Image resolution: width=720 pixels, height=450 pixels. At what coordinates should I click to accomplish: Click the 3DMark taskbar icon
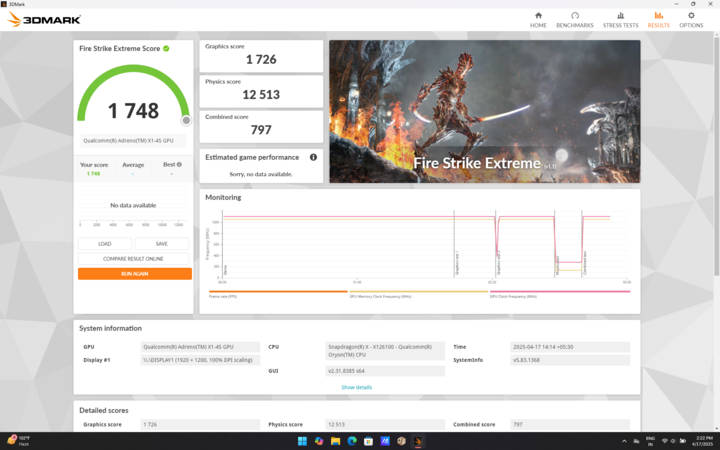418,441
